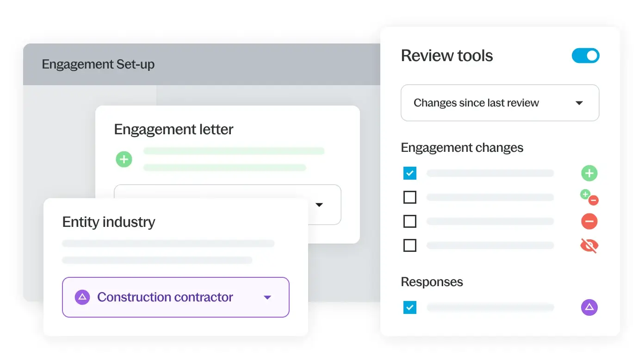Check the fourth Engagement changes checkbox
This screenshot has height=363, width=644.
click(410, 245)
